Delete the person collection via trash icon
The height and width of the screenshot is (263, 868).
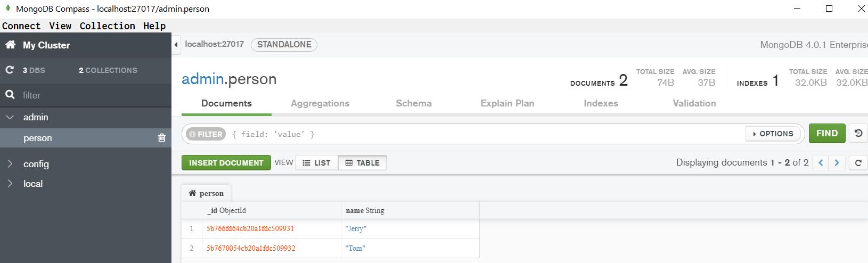(162, 138)
